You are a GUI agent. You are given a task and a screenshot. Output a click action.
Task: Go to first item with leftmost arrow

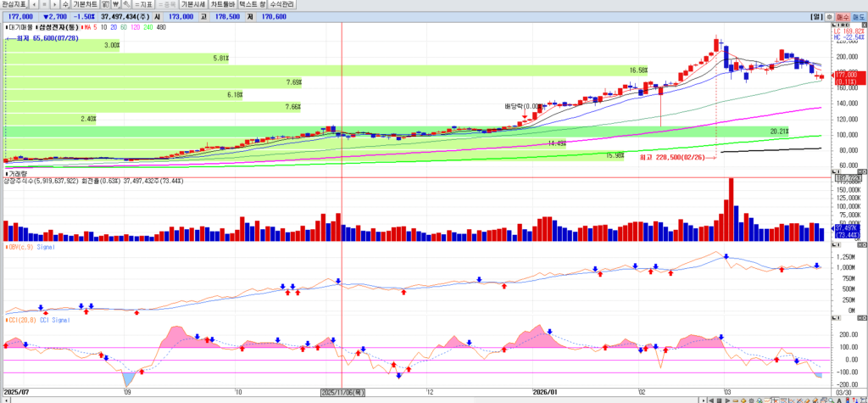[x=33, y=4]
